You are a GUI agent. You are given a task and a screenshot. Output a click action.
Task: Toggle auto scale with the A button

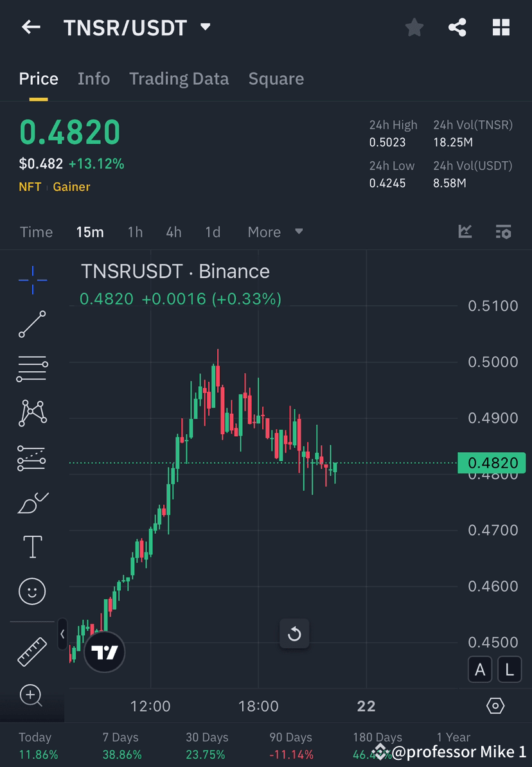tap(480, 669)
